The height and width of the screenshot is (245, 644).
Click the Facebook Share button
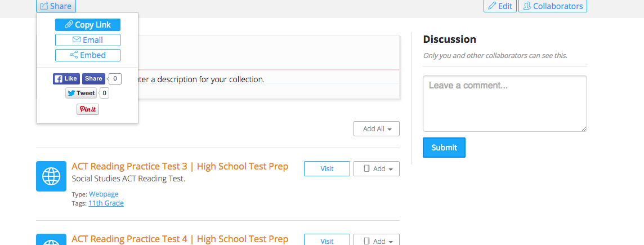pyautogui.click(x=93, y=79)
